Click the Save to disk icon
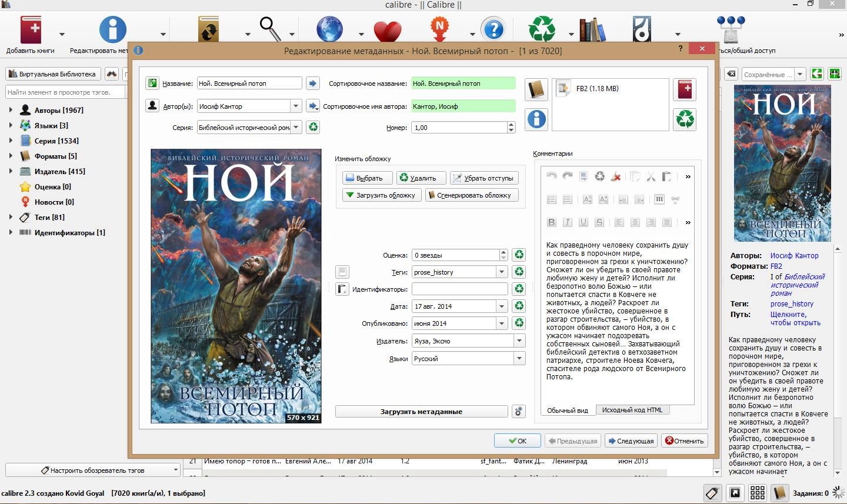This screenshot has width=847, height=504. (x=642, y=29)
